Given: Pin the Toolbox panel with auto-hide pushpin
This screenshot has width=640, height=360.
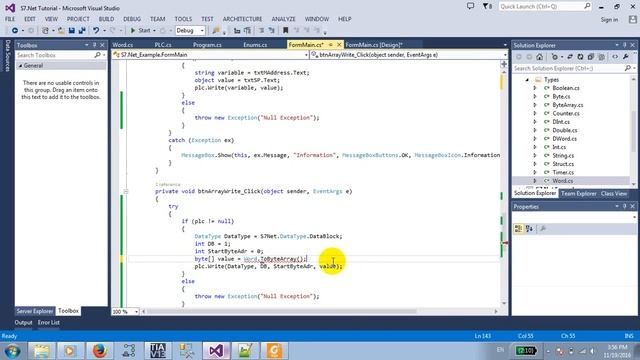Looking at the screenshot, I should [x=94, y=45].
